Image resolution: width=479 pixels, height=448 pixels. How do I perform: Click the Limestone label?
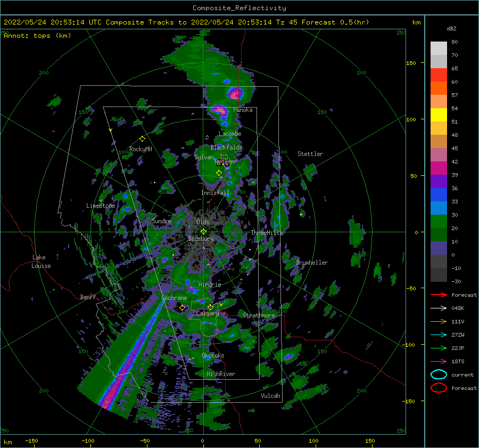tap(101, 206)
